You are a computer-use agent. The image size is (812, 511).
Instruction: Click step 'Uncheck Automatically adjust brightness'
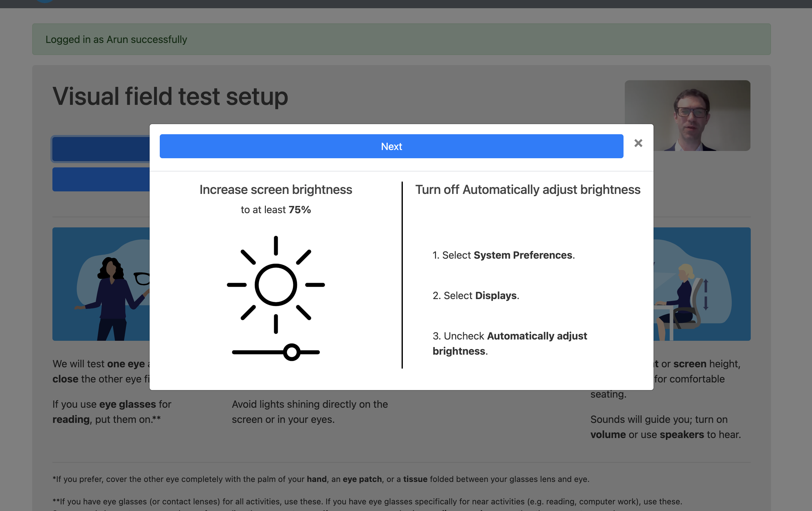point(510,343)
